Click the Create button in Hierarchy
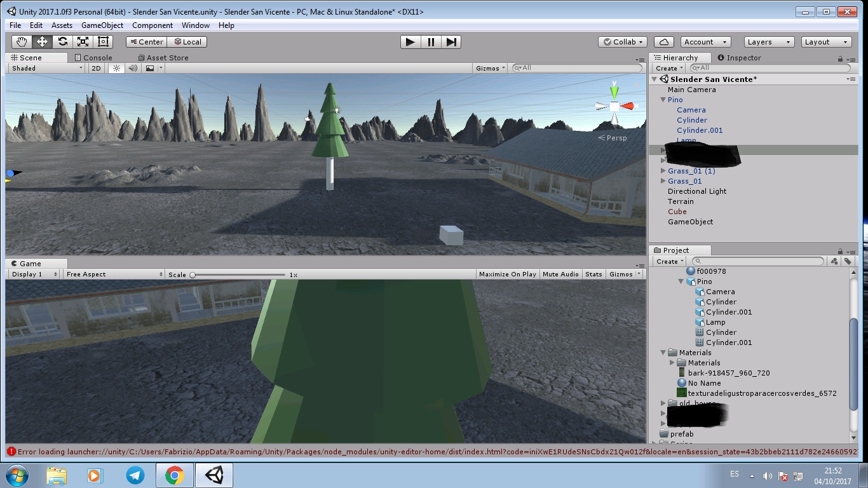Viewport: 868px width, 488px height. (x=669, y=68)
